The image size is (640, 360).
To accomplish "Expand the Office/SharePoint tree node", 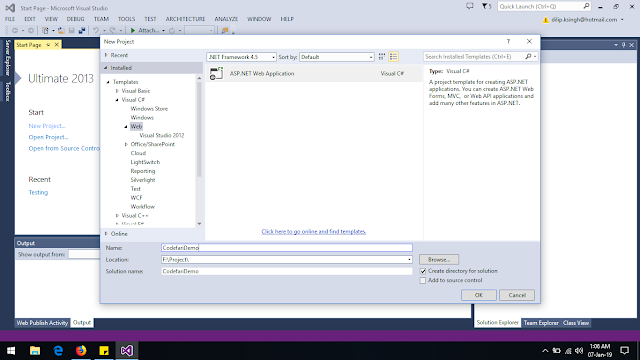I will point(126,144).
